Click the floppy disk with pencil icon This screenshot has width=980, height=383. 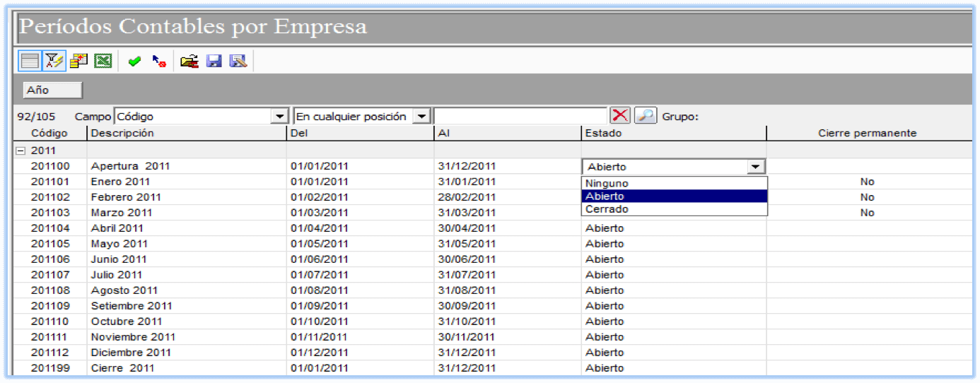[x=238, y=61]
